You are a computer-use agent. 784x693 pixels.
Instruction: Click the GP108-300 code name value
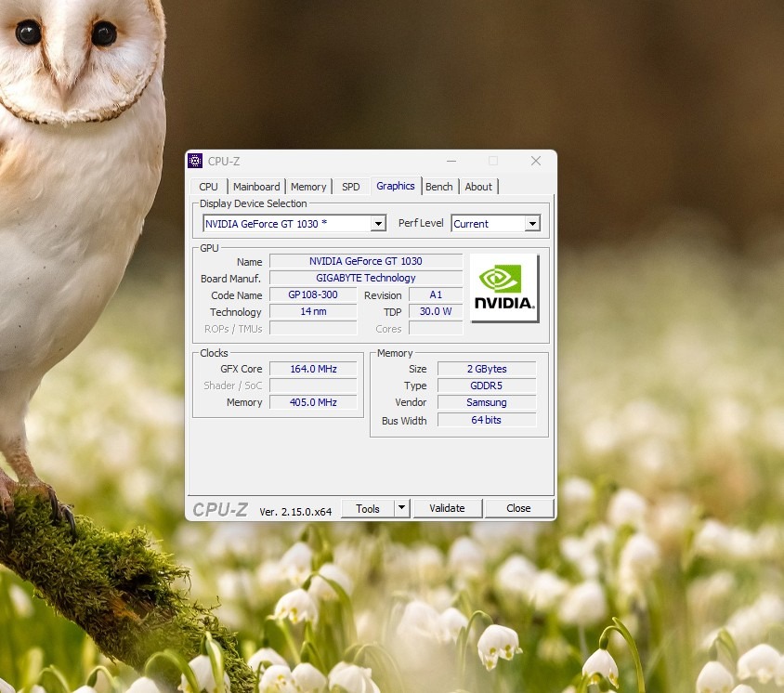(x=313, y=295)
